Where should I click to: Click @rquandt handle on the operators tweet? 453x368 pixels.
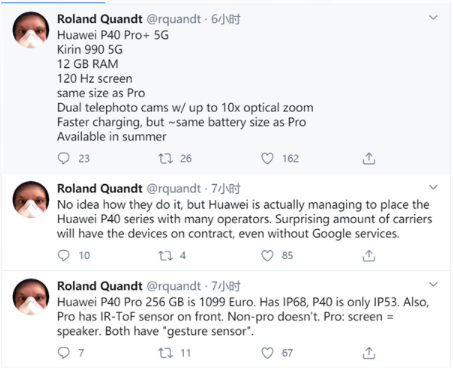click(174, 189)
